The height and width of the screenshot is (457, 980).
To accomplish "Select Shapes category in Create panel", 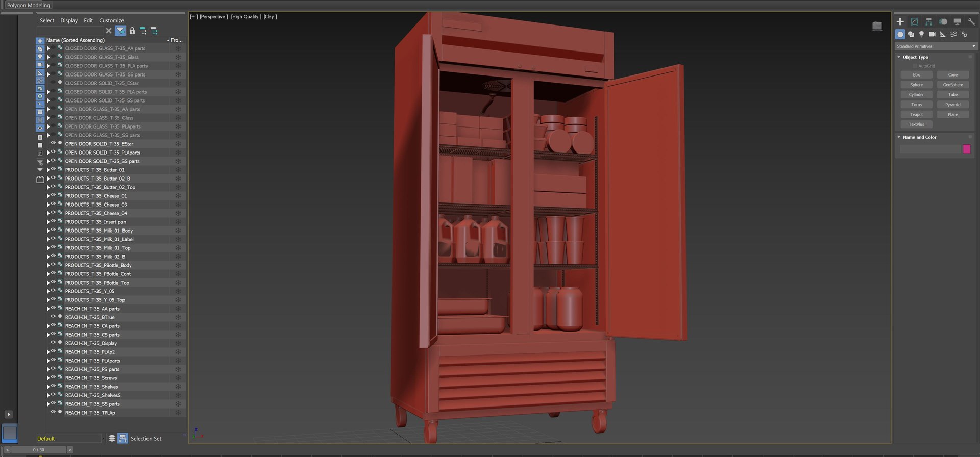I will pyautogui.click(x=911, y=34).
